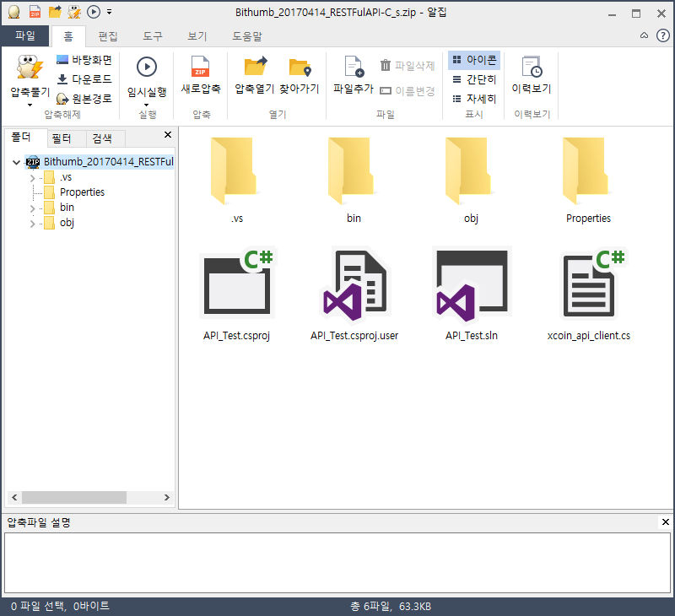Screen dimensions: 675x616
Task: Close the 압축파일 설명 description panel
Action: [x=665, y=521]
